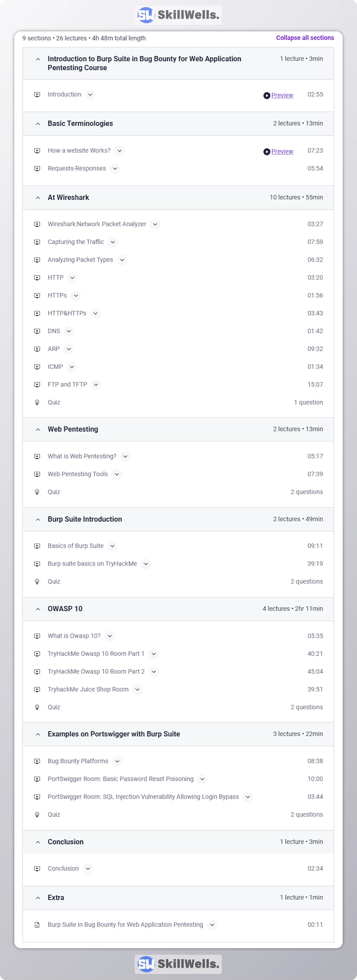This screenshot has width=357, height=980.
Task: Click the quiz lightbulb icon under At Wireshark
Action: tap(37, 402)
